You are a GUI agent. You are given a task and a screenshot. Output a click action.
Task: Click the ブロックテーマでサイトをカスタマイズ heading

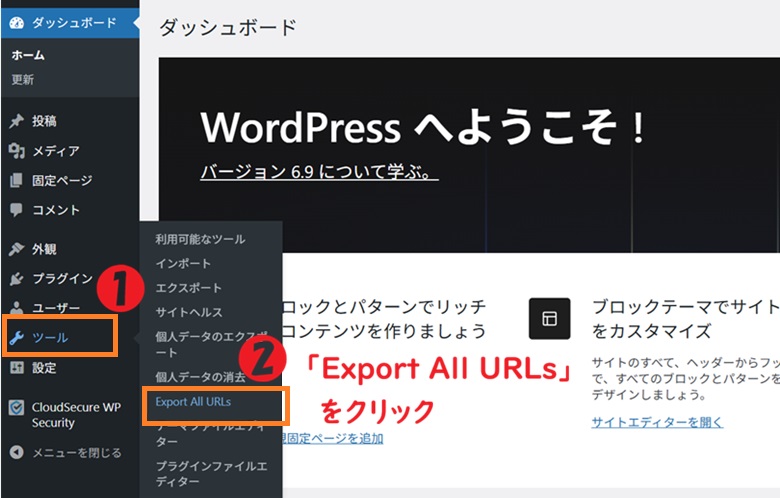click(x=685, y=319)
